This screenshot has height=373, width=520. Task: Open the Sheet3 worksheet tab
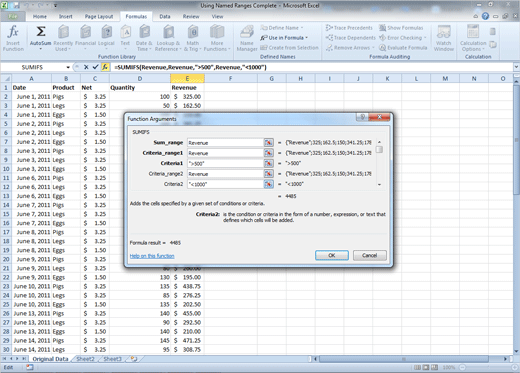coord(112,359)
